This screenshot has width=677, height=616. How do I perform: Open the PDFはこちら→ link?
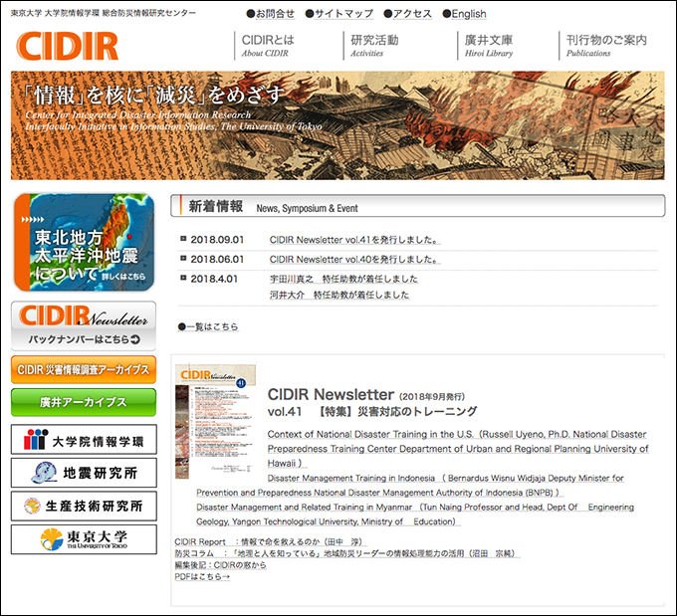click(x=202, y=577)
